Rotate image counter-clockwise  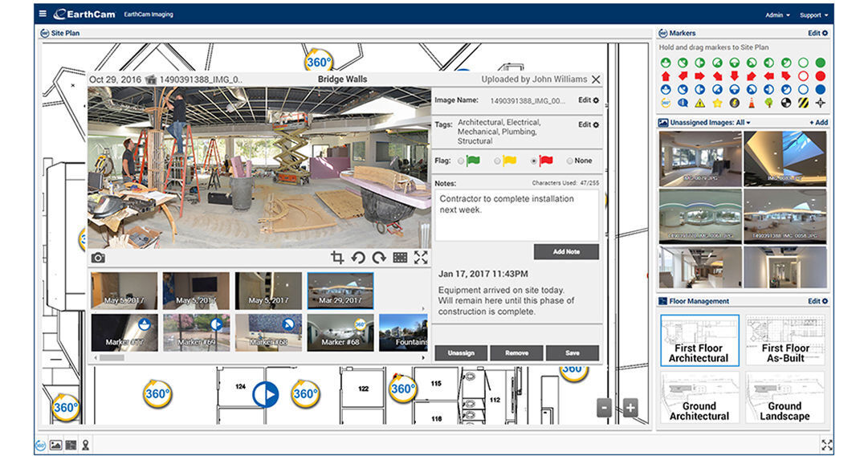[x=358, y=258]
